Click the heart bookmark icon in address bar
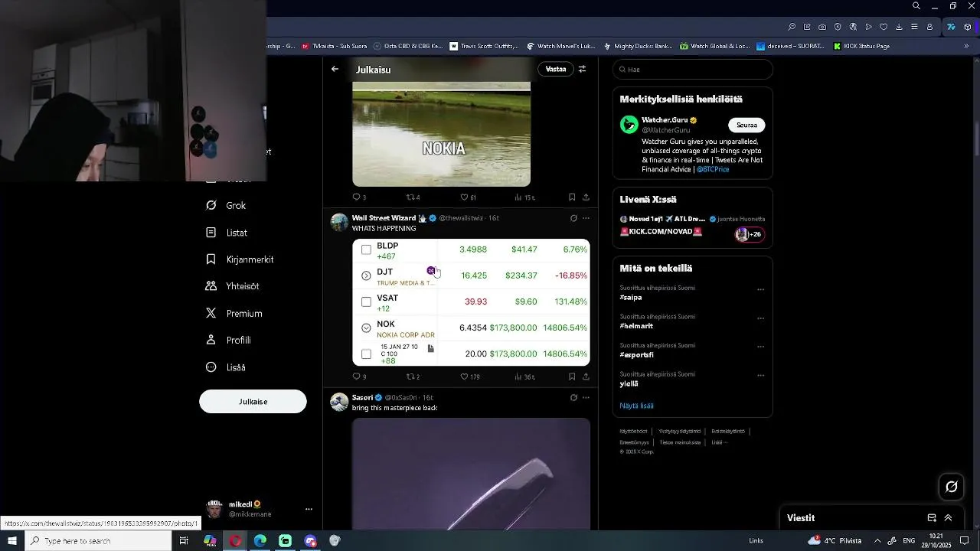Screen dimensions: 980x551 884,27
